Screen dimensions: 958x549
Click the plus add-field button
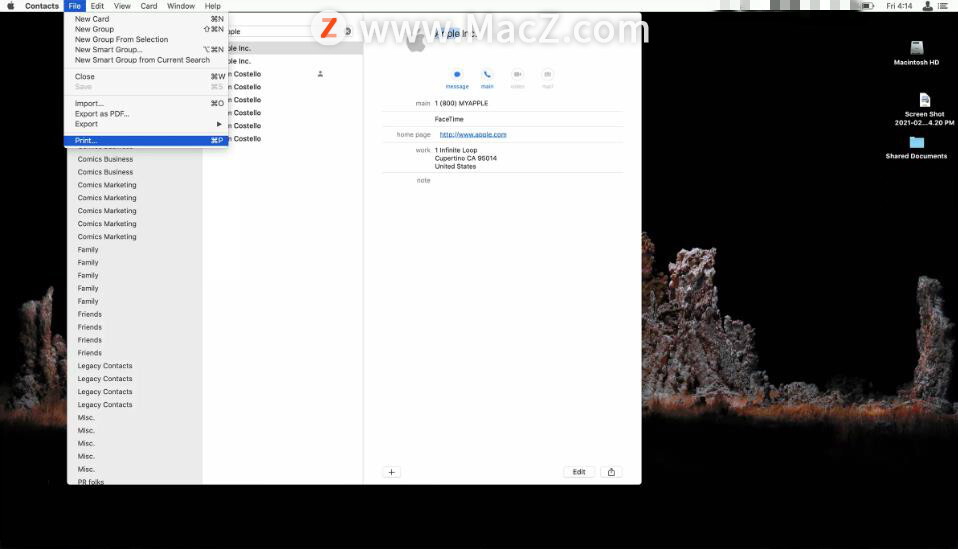pos(392,472)
